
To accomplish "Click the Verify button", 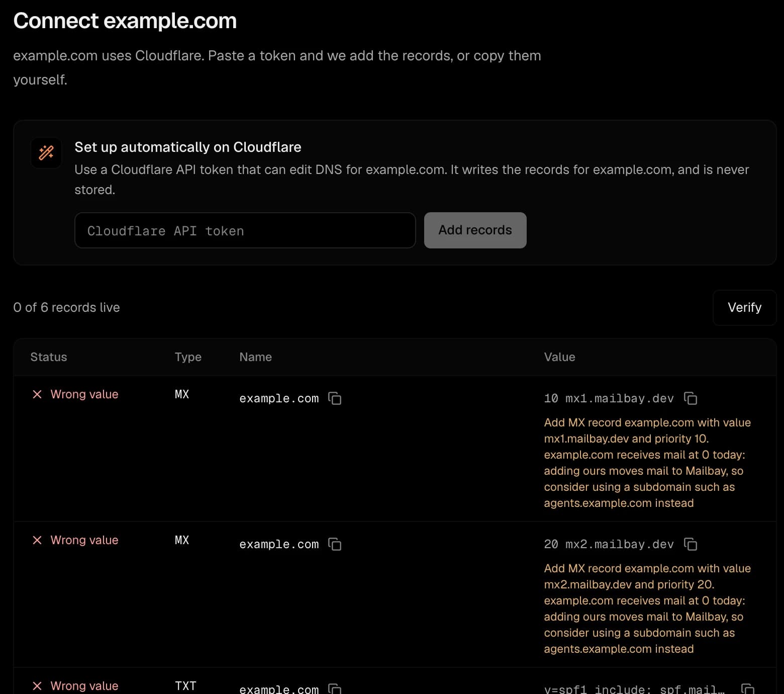I will [744, 307].
